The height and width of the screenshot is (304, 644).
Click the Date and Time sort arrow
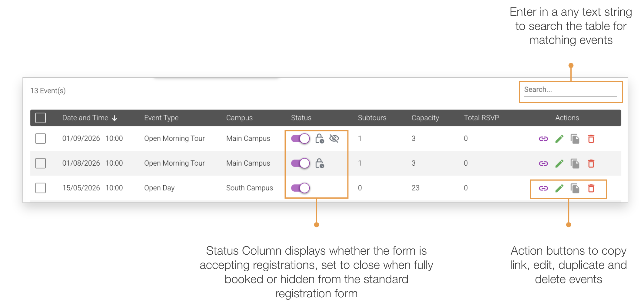coord(115,118)
